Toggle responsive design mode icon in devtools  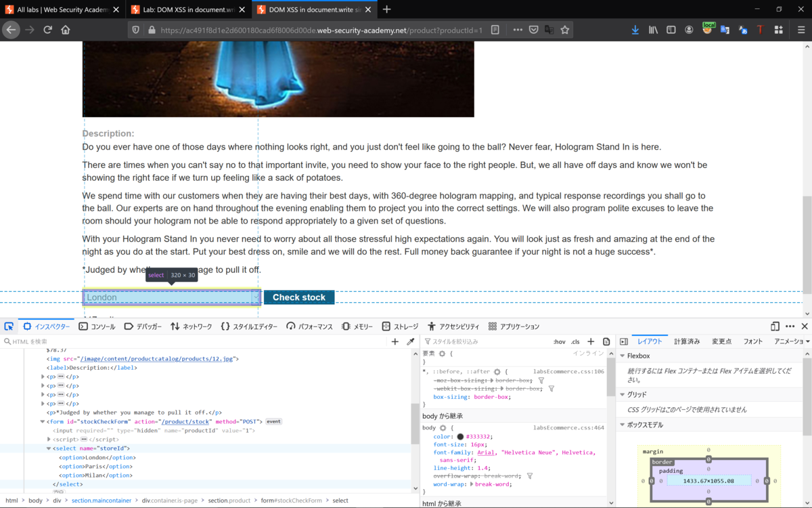point(775,326)
